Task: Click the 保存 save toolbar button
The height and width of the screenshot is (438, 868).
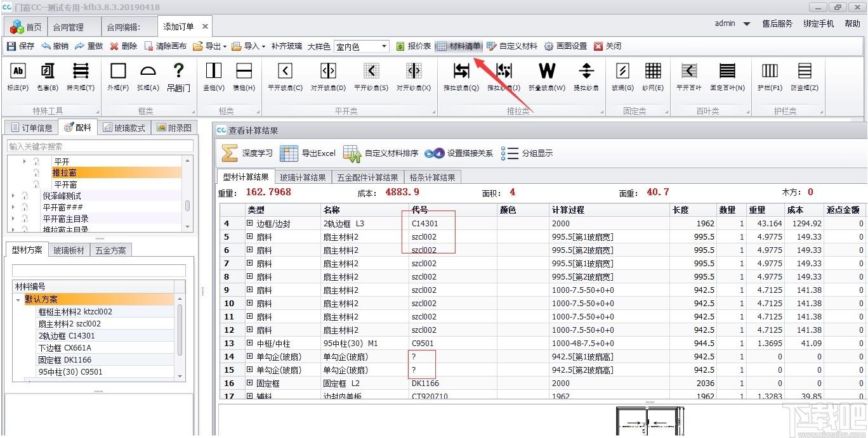Action: (x=20, y=46)
